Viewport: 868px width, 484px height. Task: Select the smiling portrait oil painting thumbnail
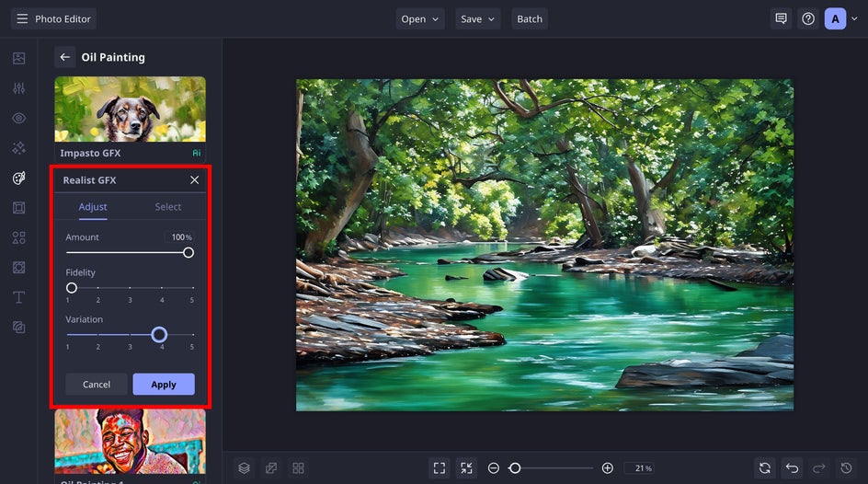[130, 442]
